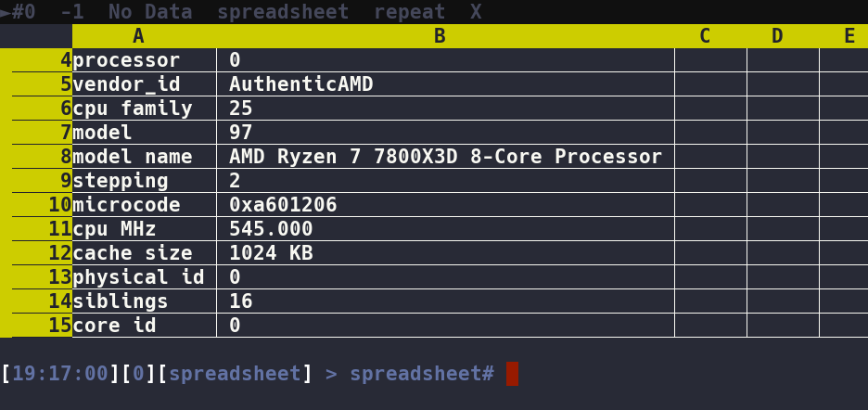Select the 'AuthenticAMD' cell
Image resolution: width=868 pixels, height=410 pixels.
click(x=301, y=84)
